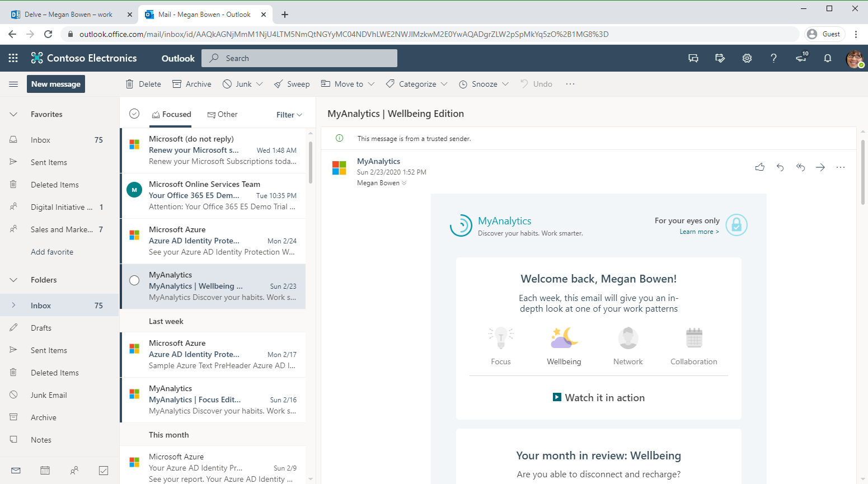
Task: Open the Junk dropdown arrow
Action: click(260, 84)
